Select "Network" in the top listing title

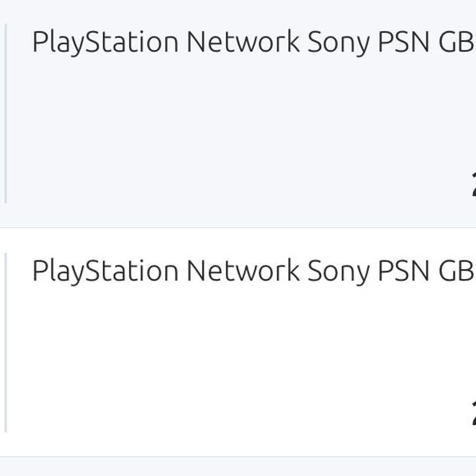(x=243, y=42)
